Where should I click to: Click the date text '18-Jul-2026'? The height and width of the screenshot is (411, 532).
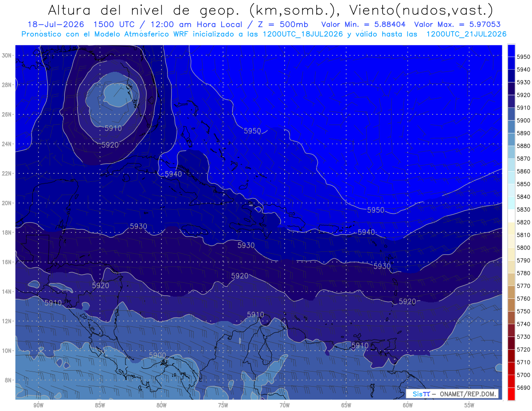tap(56, 24)
